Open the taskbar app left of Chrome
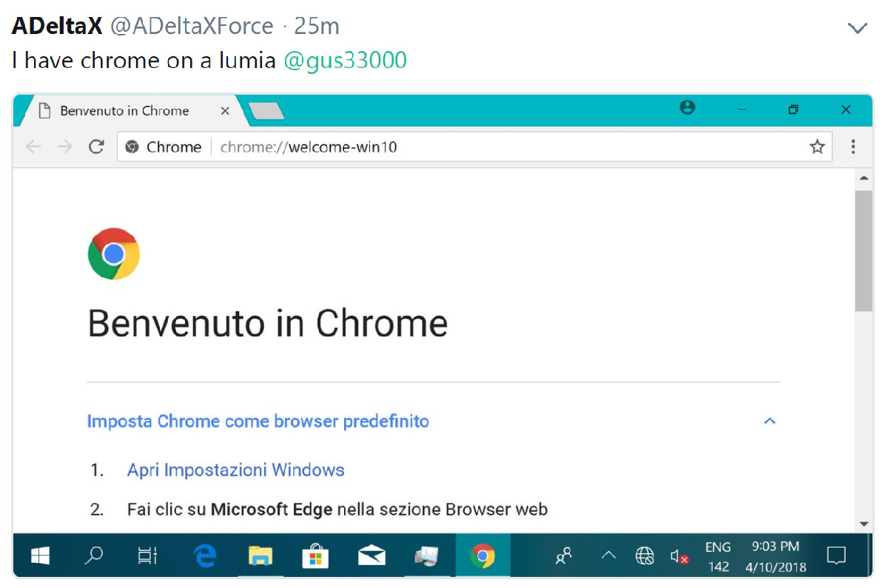888x588 pixels. [x=427, y=555]
